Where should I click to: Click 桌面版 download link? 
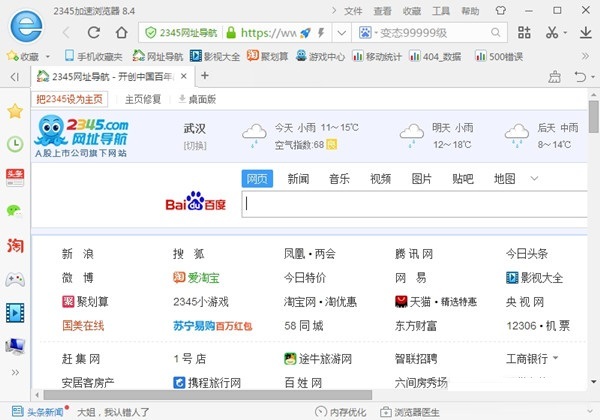[197, 99]
